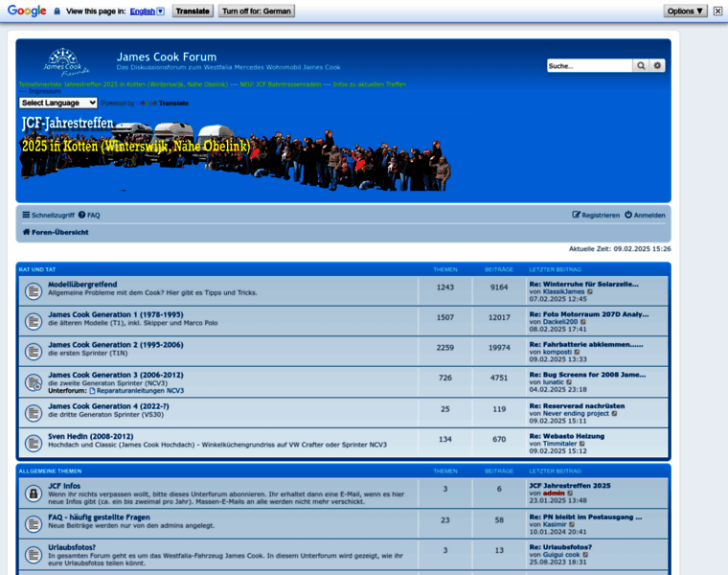Click the locked JCF Infos forum icon
The image size is (728, 575).
pyautogui.click(x=33, y=492)
